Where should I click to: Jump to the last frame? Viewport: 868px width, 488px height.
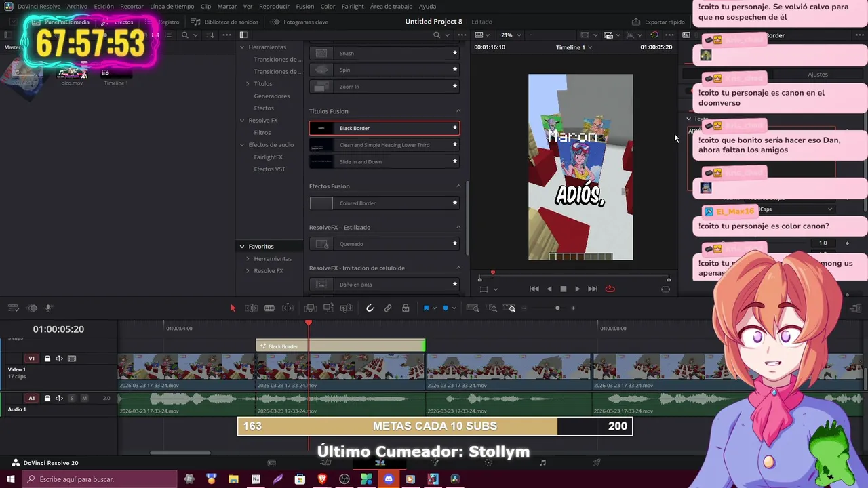point(593,289)
